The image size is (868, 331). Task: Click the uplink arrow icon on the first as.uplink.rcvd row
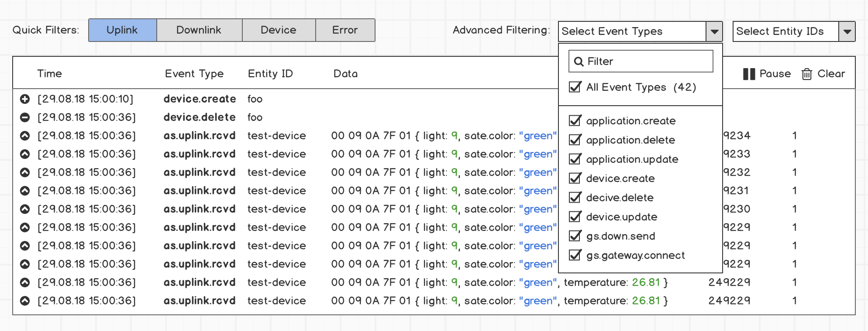(x=25, y=135)
